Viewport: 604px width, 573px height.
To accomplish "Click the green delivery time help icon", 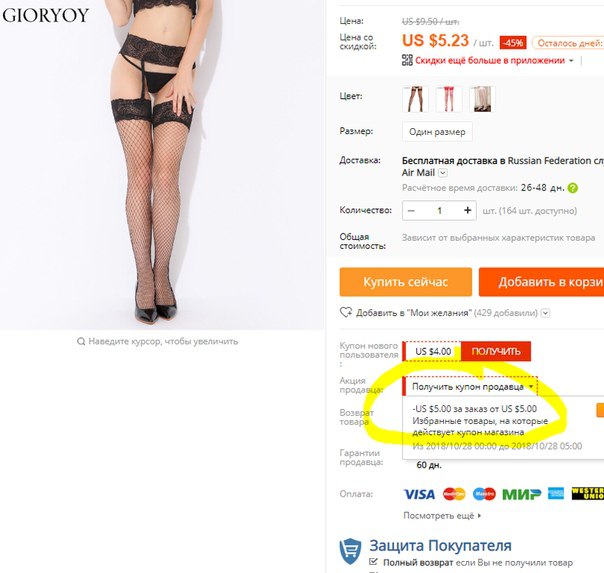I will (x=573, y=188).
